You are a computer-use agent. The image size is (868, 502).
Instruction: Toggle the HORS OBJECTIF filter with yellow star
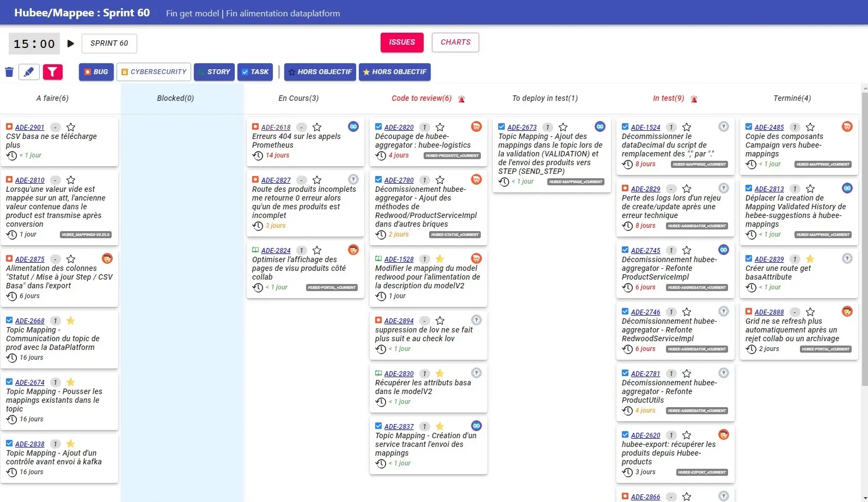coord(395,72)
